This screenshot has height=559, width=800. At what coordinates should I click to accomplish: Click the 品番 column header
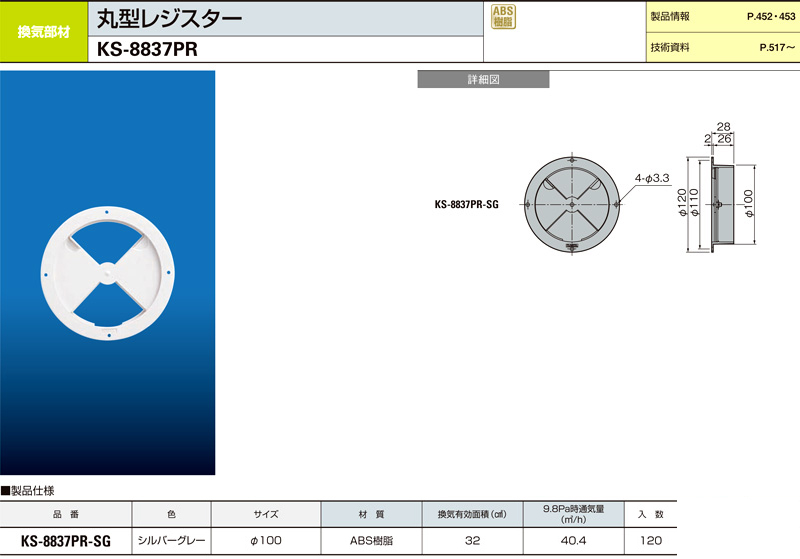(66, 514)
